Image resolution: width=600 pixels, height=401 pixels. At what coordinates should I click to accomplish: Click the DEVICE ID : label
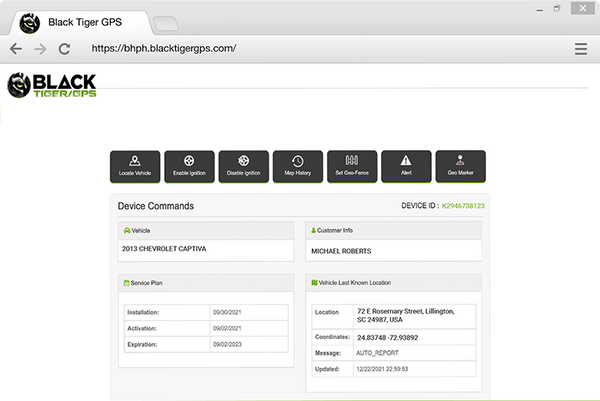tap(420, 206)
